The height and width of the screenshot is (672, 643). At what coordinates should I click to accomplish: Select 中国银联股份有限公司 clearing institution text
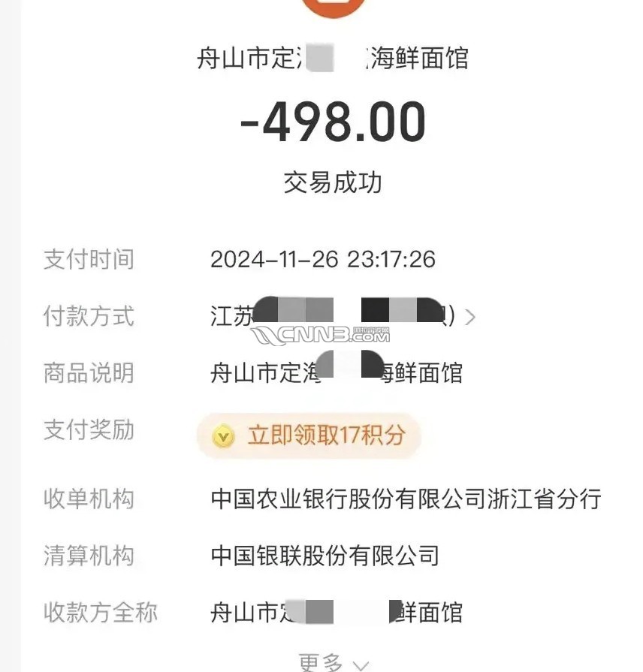point(325,556)
